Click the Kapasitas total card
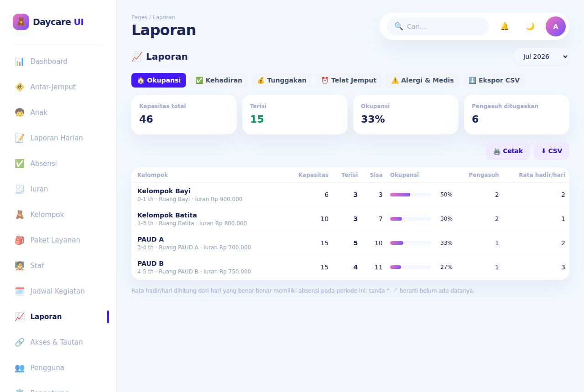Screen dimensions: 584x392 click(184, 114)
